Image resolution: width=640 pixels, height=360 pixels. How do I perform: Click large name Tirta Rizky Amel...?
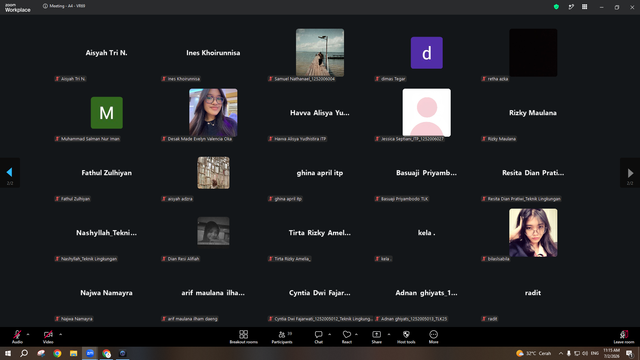pyautogui.click(x=320, y=233)
